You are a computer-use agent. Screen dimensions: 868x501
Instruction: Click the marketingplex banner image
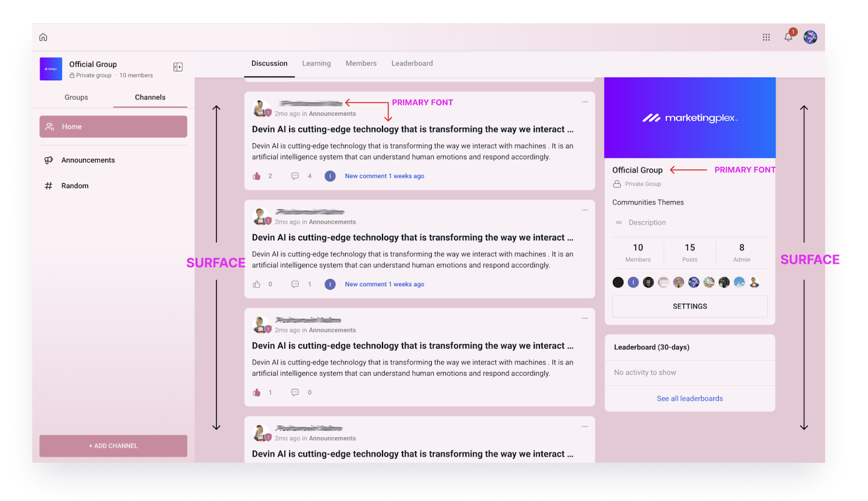(x=690, y=118)
